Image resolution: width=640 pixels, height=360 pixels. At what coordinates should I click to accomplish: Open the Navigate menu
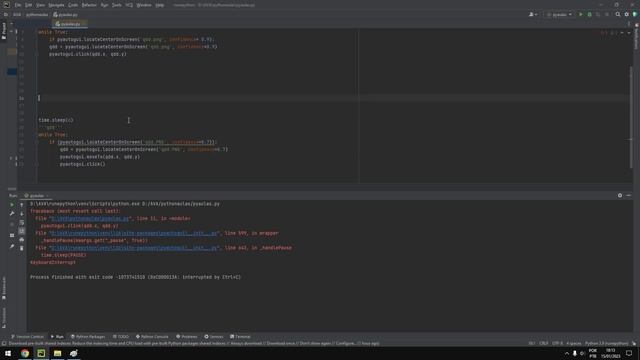pos(56,5)
